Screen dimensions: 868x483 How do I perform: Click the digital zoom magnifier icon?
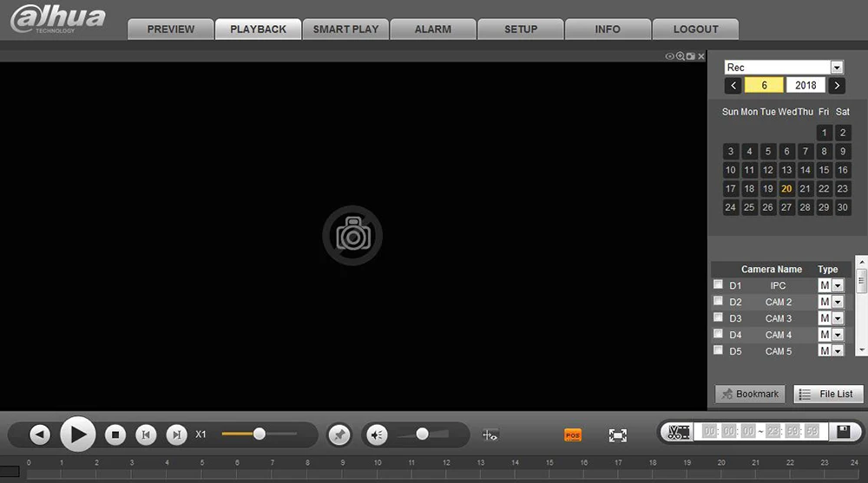tap(681, 56)
